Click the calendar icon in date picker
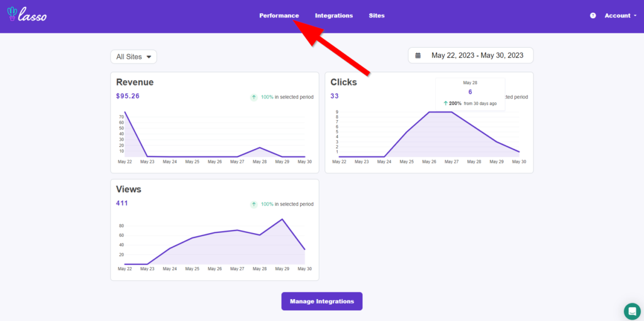This screenshot has width=644, height=321. pyautogui.click(x=418, y=55)
